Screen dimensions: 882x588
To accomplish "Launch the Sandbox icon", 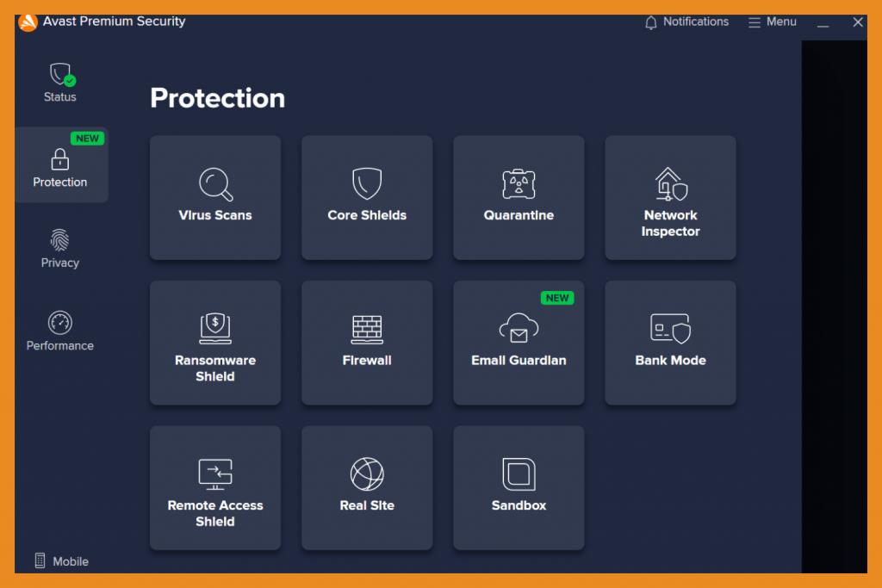I will click(519, 473).
